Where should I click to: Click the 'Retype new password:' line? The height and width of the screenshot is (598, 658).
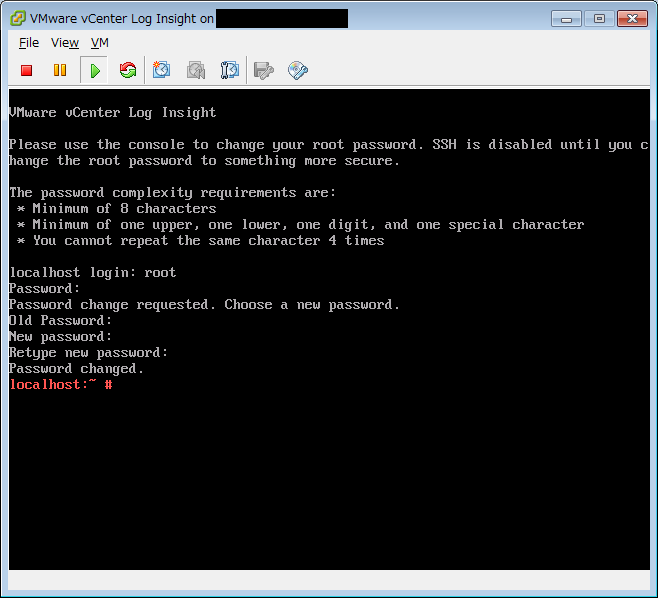[x=88, y=353]
